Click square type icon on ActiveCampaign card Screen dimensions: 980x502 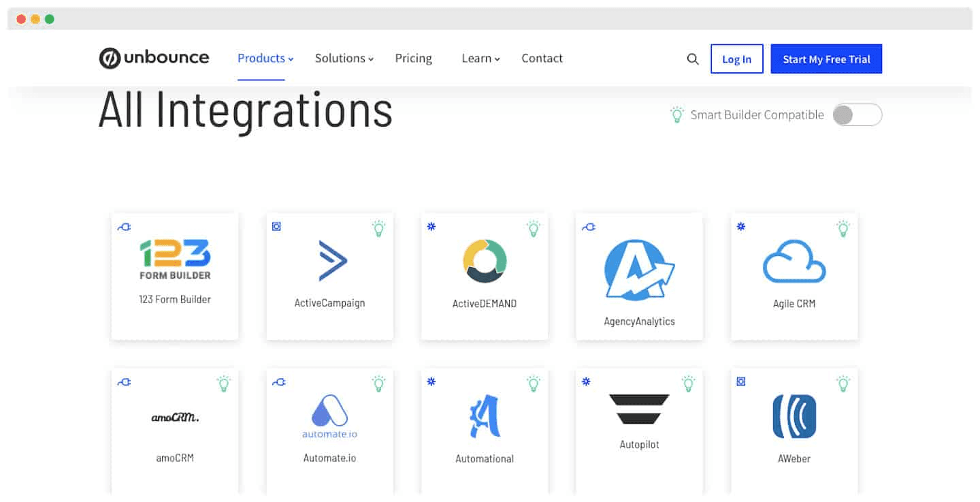[x=276, y=226]
